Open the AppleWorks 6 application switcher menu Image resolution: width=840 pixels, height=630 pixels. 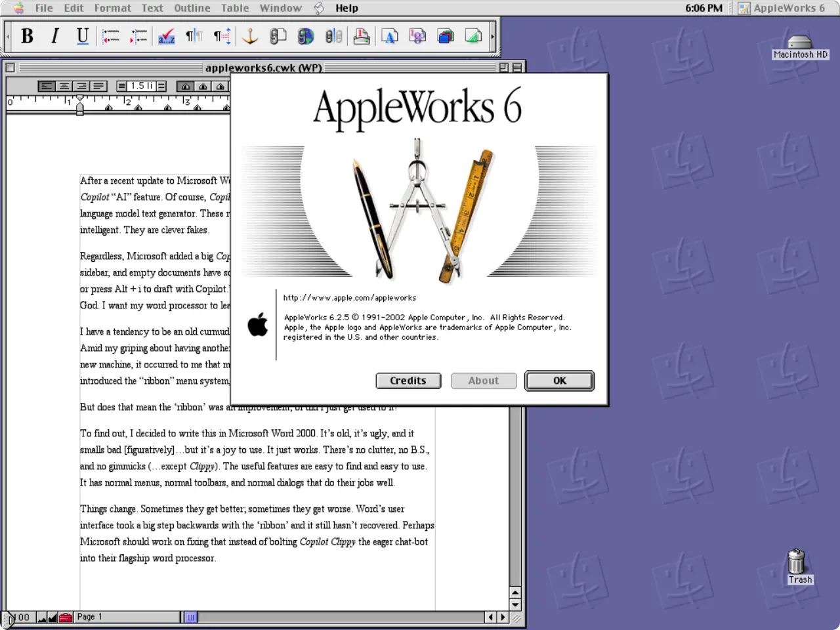pyautogui.click(x=782, y=8)
